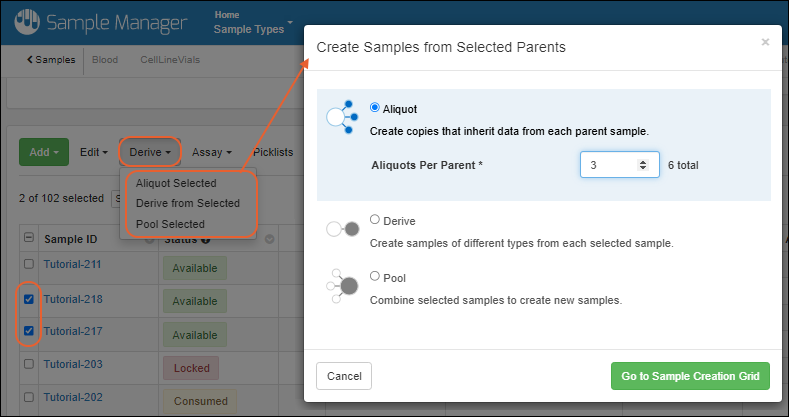This screenshot has width=789, height=417.
Task: Uncheck the Tutorial-218 row checkbox
Action: click(x=29, y=299)
